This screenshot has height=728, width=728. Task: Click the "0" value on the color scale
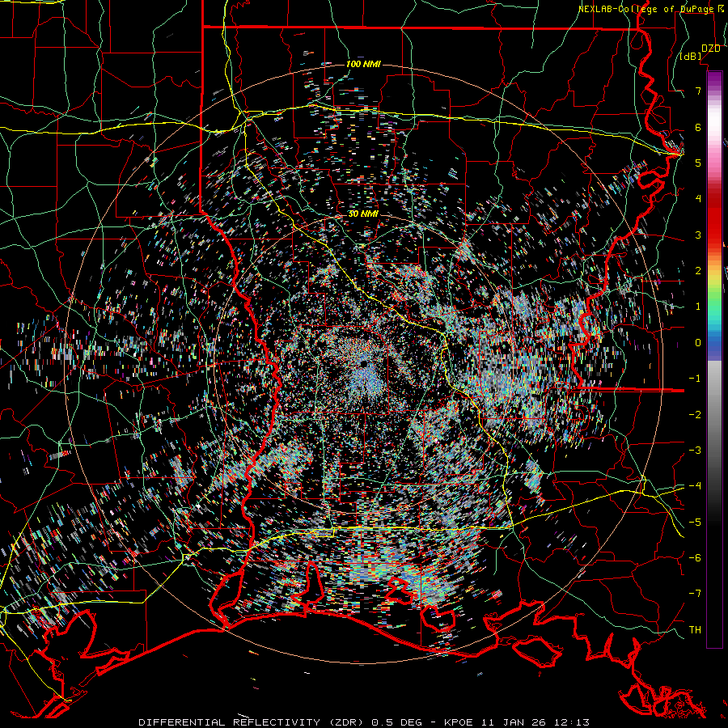pyautogui.click(x=698, y=343)
